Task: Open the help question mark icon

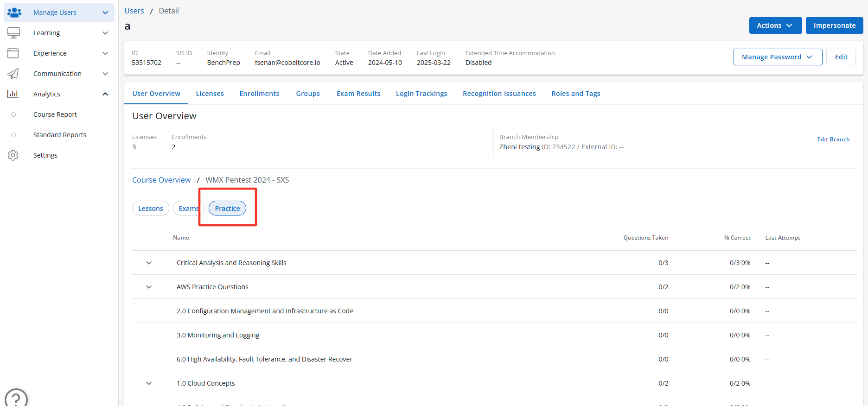Action: point(16,398)
